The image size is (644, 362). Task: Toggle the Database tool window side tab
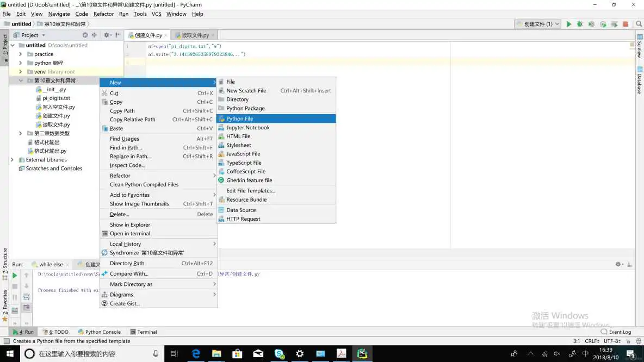coord(640,84)
